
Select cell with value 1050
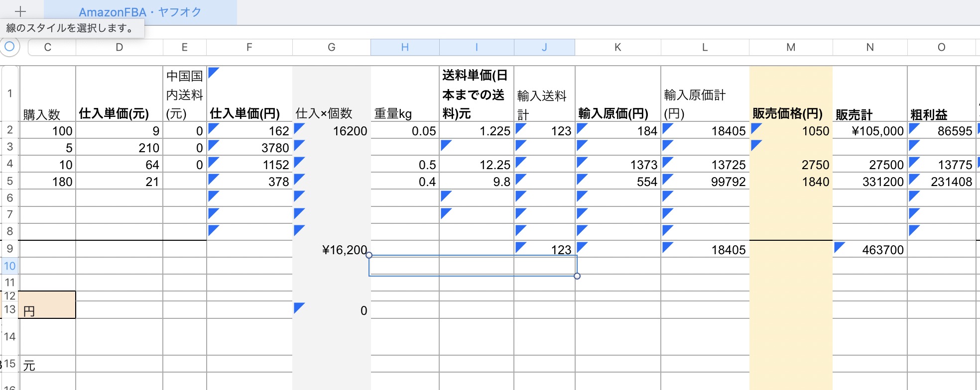pyautogui.click(x=791, y=130)
